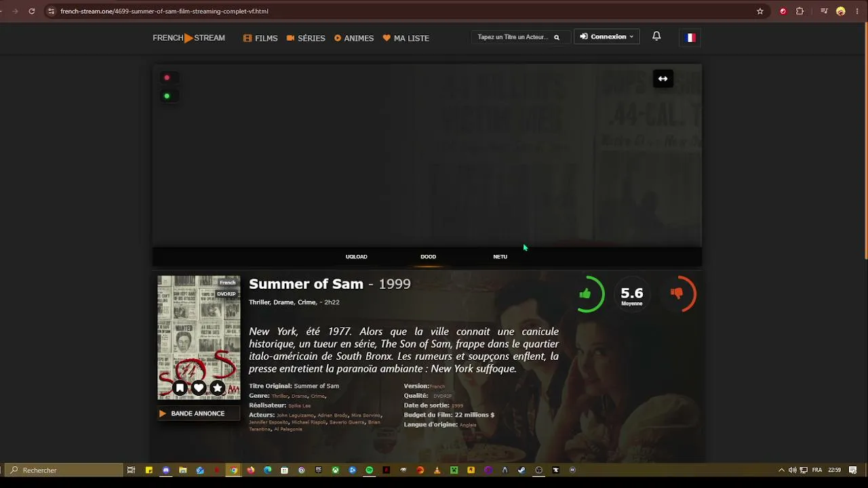The width and height of the screenshot is (868, 488).
Task: Click the French Stream logo
Action: coord(189,38)
